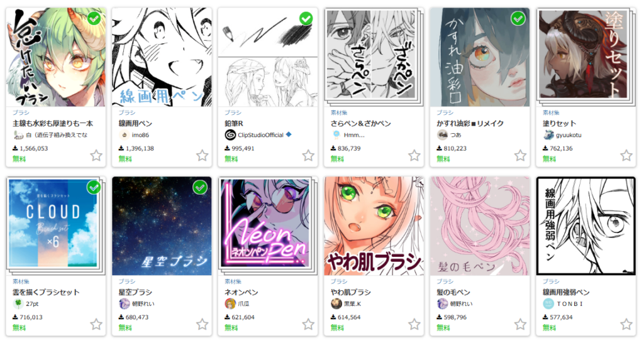The image size is (644, 341).
Task: Open the 雲を描くブラシセット title link
Action: tap(46, 292)
